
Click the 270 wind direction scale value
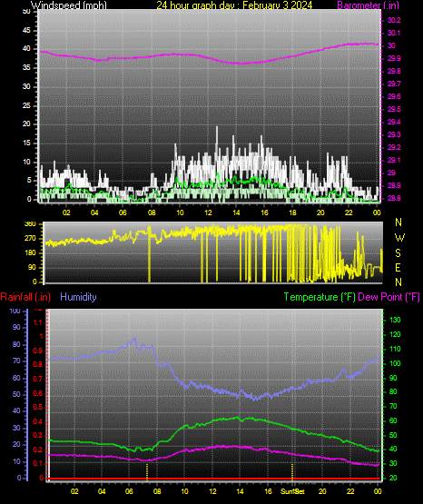[x=30, y=239]
